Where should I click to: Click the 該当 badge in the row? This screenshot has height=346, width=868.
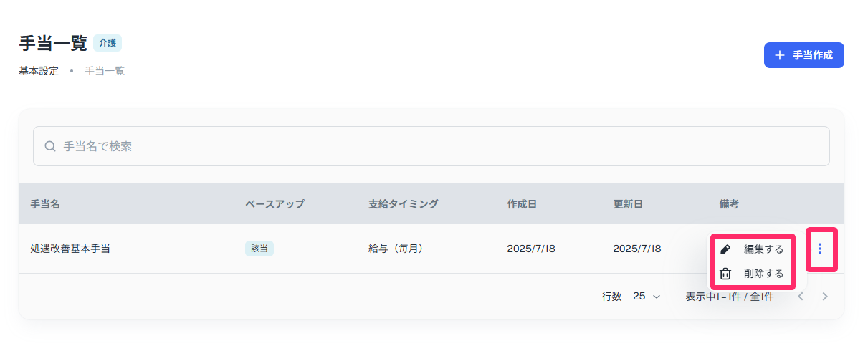coord(259,249)
